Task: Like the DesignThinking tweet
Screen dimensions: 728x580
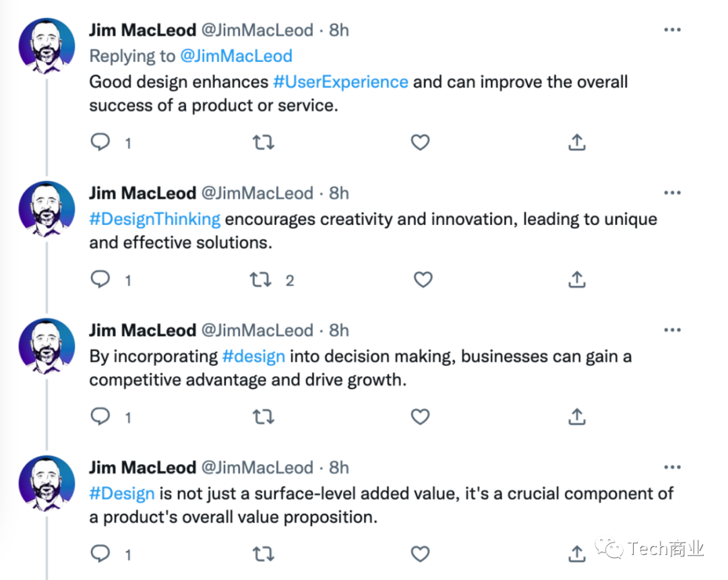Action: 423,280
